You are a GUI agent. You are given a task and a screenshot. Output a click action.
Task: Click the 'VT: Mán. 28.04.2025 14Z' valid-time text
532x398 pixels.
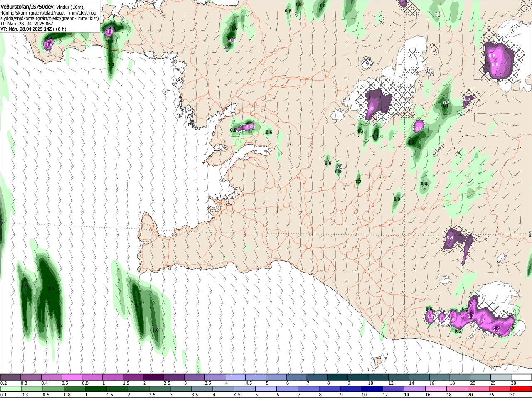(x=26, y=29)
